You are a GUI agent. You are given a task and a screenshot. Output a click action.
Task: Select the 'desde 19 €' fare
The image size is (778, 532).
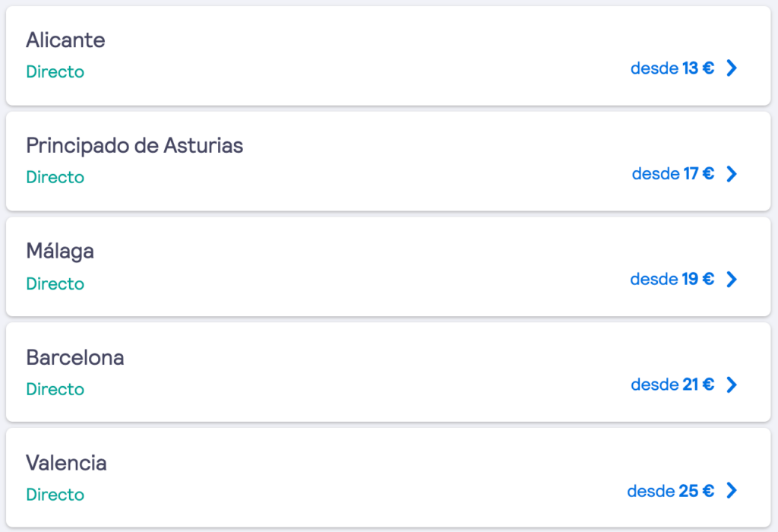(672, 280)
